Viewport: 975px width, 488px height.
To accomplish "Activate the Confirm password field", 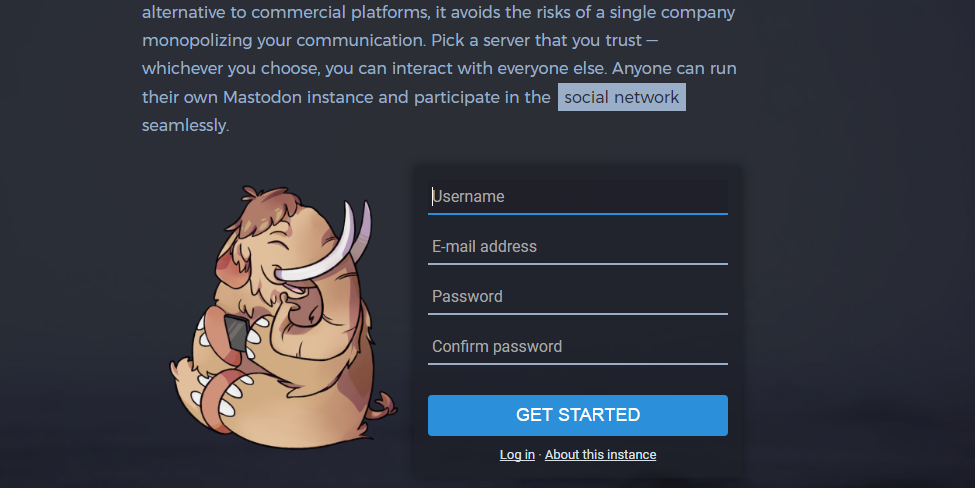I will pos(578,347).
